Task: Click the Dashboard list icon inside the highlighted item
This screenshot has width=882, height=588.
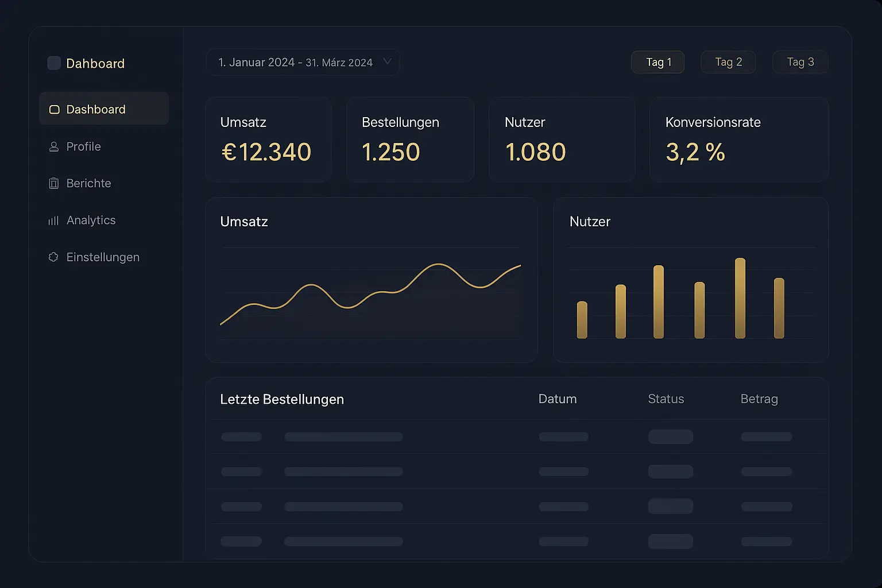Action: coord(54,109)
